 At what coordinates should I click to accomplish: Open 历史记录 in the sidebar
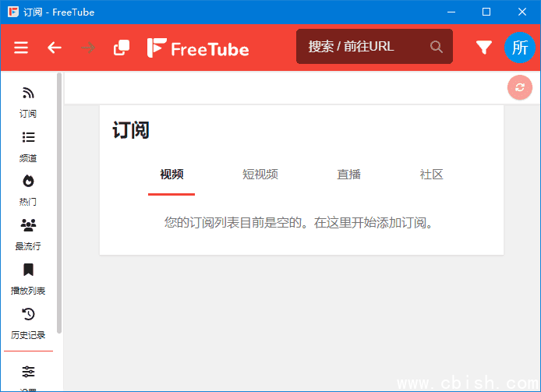coord(28,323)
